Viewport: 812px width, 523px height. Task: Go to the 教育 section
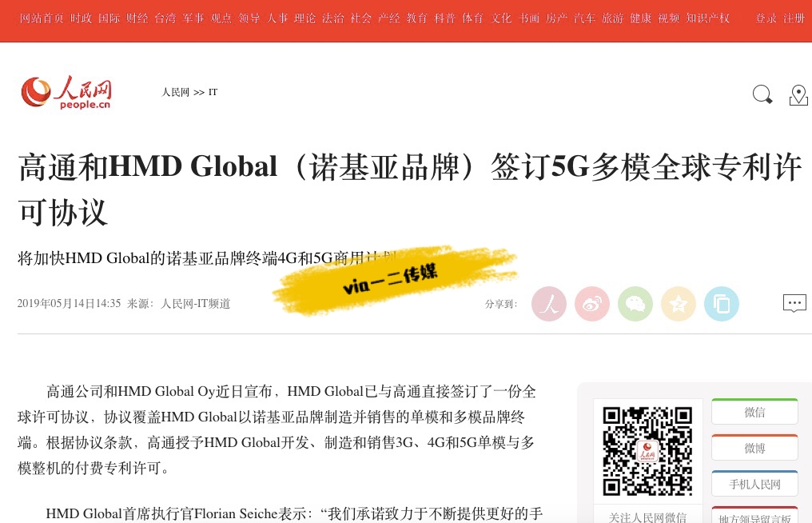point(417,18)
